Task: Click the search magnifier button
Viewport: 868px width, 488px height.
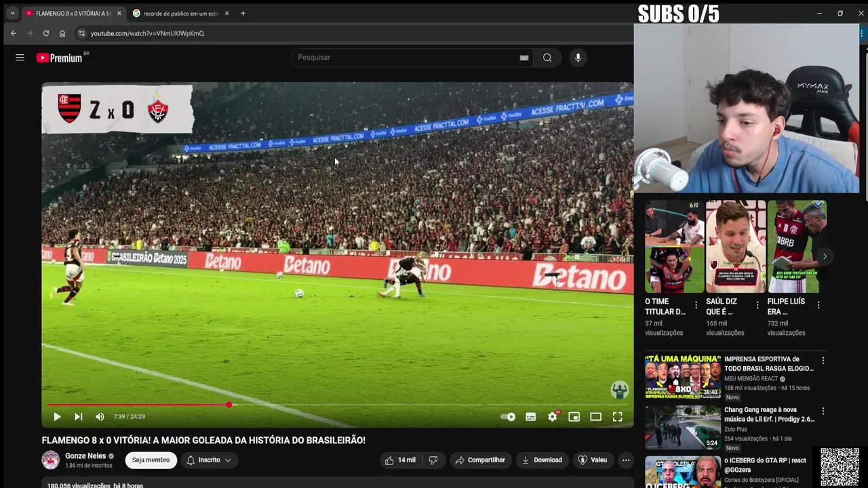Action: (547, 58)
